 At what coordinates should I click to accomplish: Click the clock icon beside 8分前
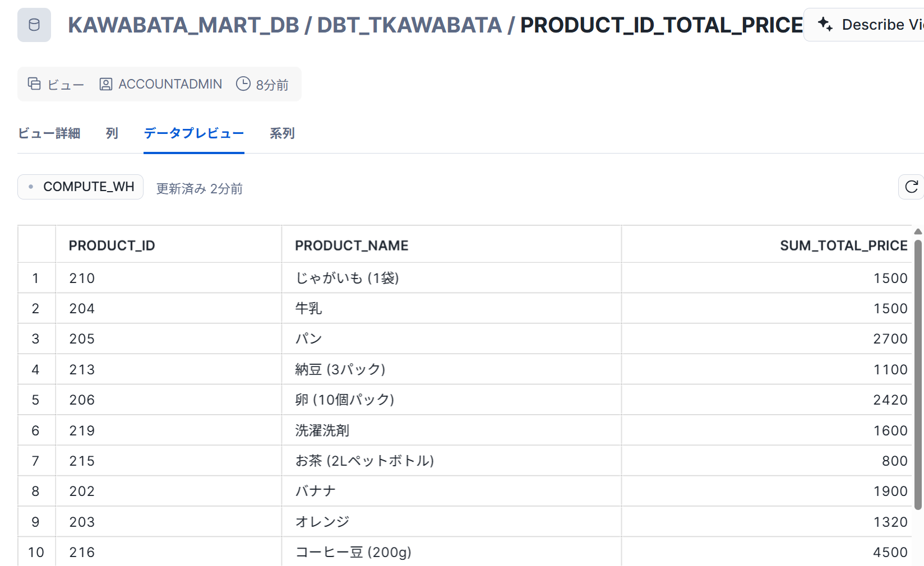click(243, 83)
